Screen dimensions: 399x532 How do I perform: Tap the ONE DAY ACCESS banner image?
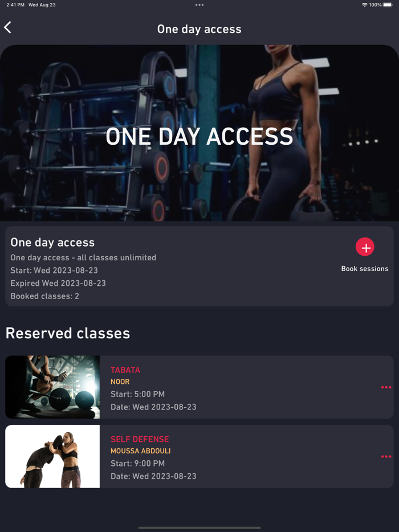[x=199, y=133]
